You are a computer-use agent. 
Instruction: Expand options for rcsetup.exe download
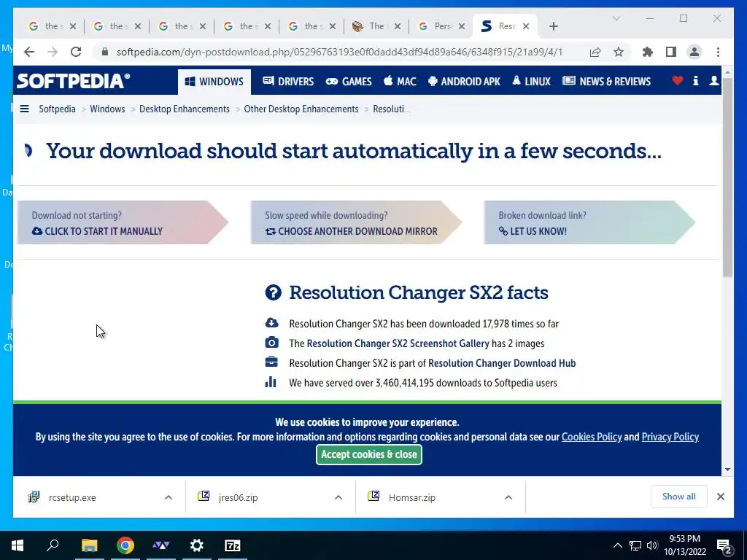click(x=169, y=497)
